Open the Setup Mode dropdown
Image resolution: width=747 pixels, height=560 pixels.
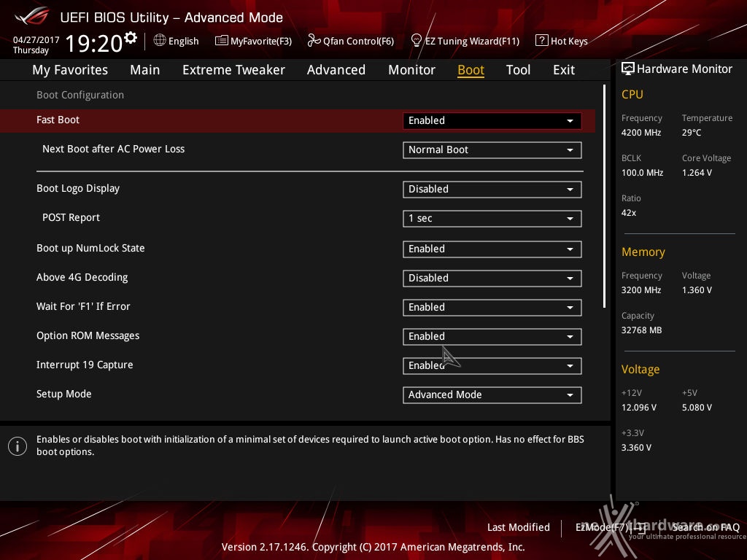coord(492,394)
